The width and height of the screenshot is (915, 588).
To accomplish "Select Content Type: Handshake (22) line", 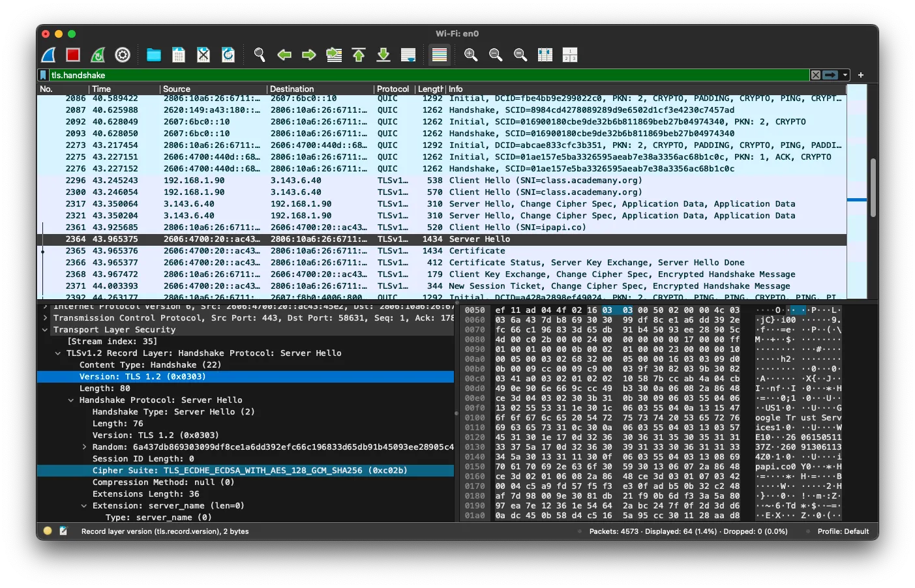I will pyautogui.click(x=246, y=365).
